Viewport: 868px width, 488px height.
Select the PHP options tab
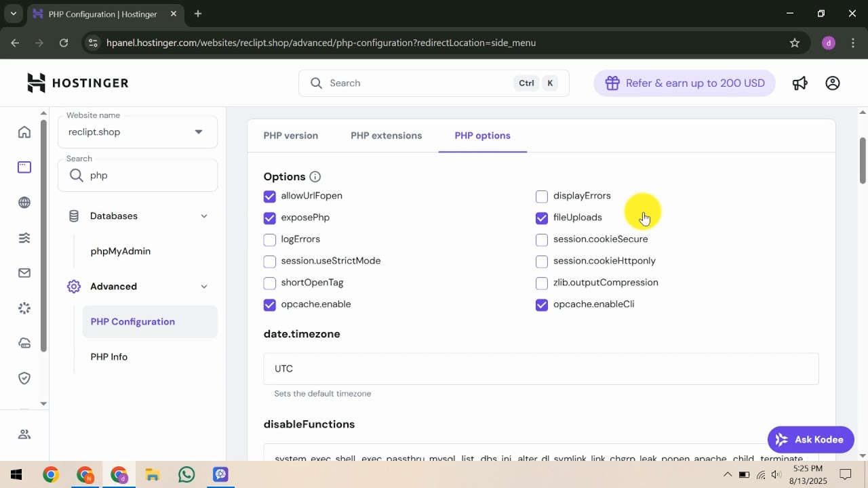pyautogui.click(x=483, y=136)
